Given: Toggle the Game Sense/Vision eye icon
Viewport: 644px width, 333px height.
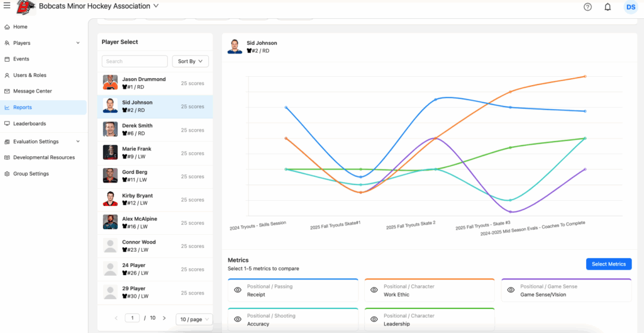Looking at the screenshot, I should [511, 290].
